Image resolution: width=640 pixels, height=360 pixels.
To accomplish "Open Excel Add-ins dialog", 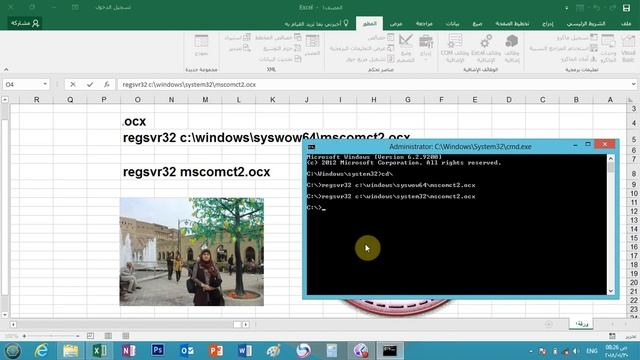I will pos(486,48).
